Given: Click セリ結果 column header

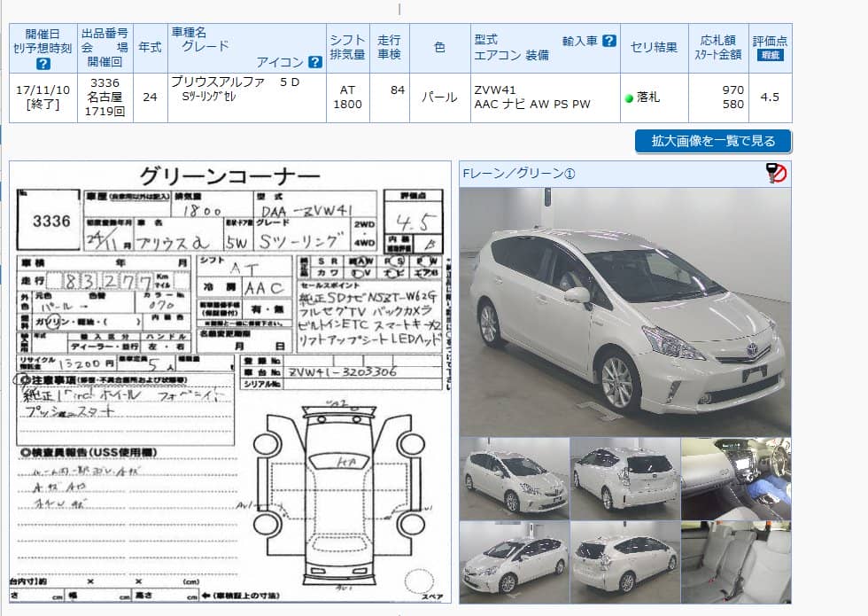Looking at the screenshot, I should tap(654, 48).
